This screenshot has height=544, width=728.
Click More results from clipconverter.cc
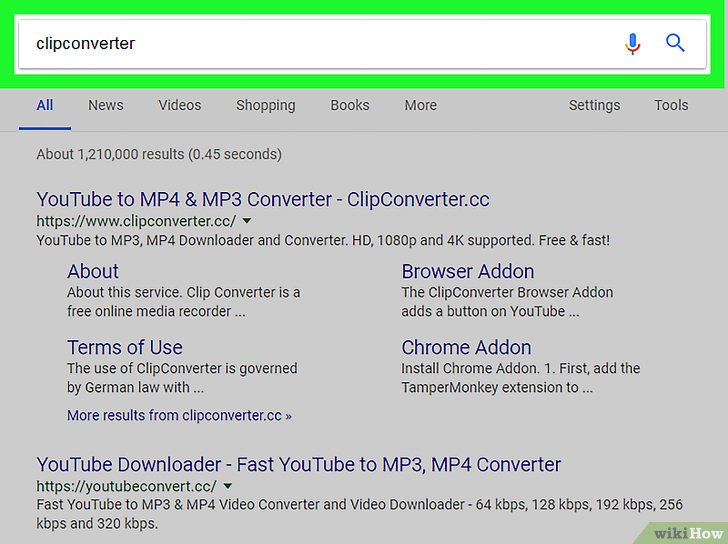(179, 414)
